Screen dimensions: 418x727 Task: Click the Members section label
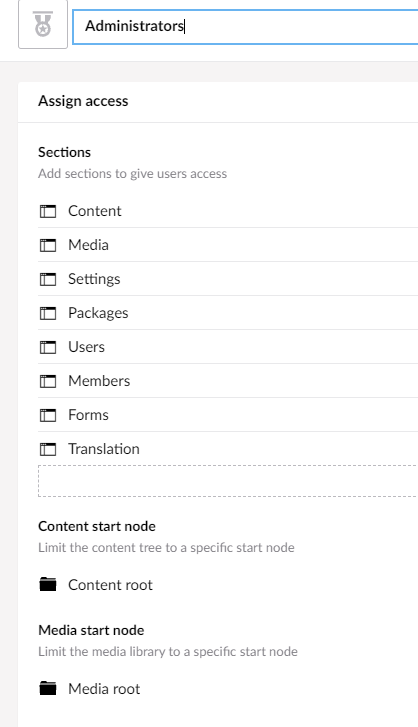(99, 381)
